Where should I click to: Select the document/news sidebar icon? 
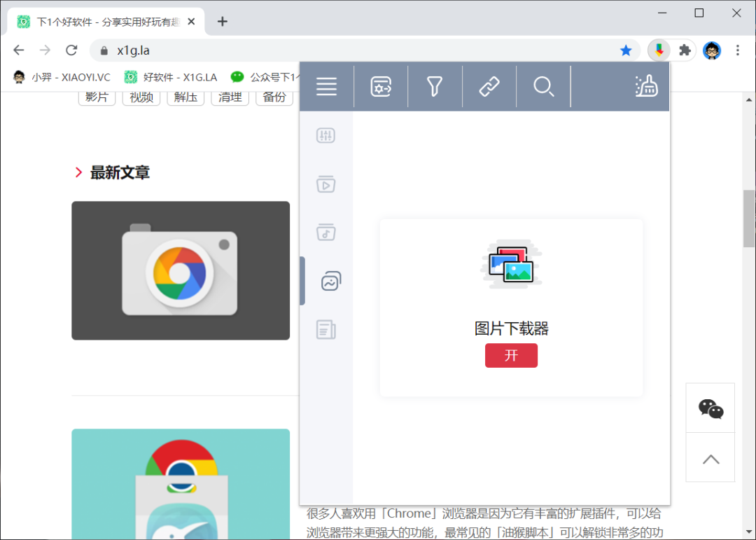[x=326, y=330]
